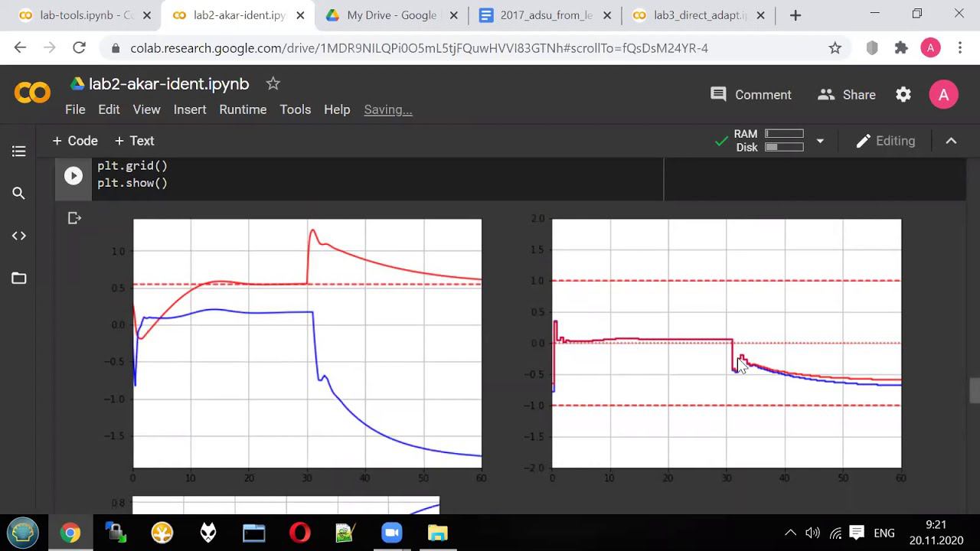This screenshot has width=980, height=551.
Task: Click the Chrome icon in the taskbar
Action: 70,533
